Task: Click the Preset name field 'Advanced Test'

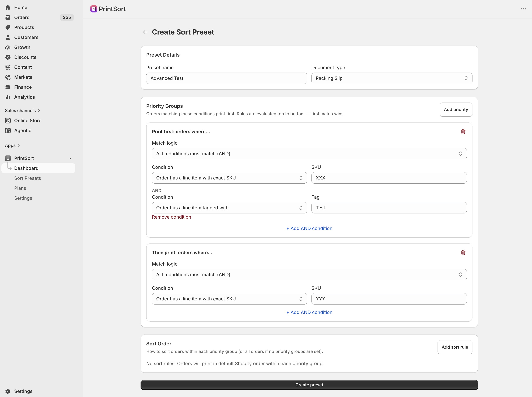Action: pos(227,78)
